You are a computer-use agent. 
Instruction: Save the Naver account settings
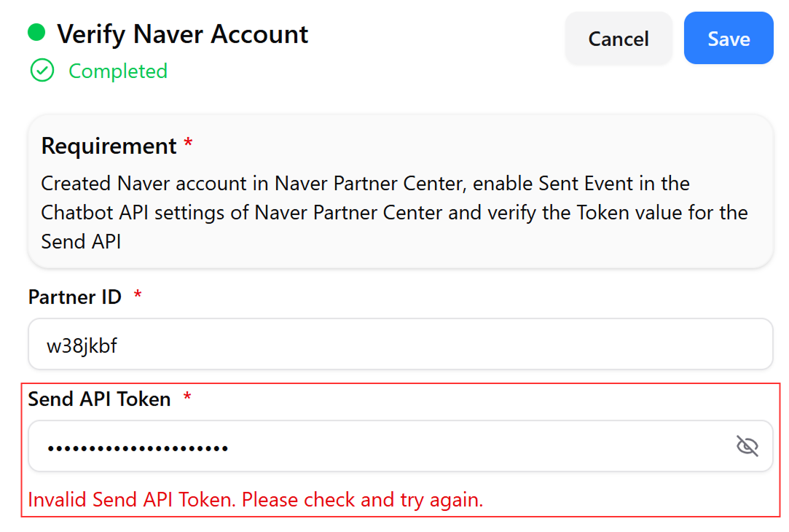click(728, 38)
